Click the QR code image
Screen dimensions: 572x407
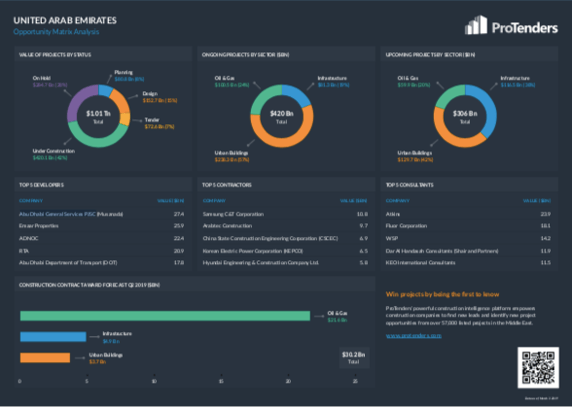538,368
